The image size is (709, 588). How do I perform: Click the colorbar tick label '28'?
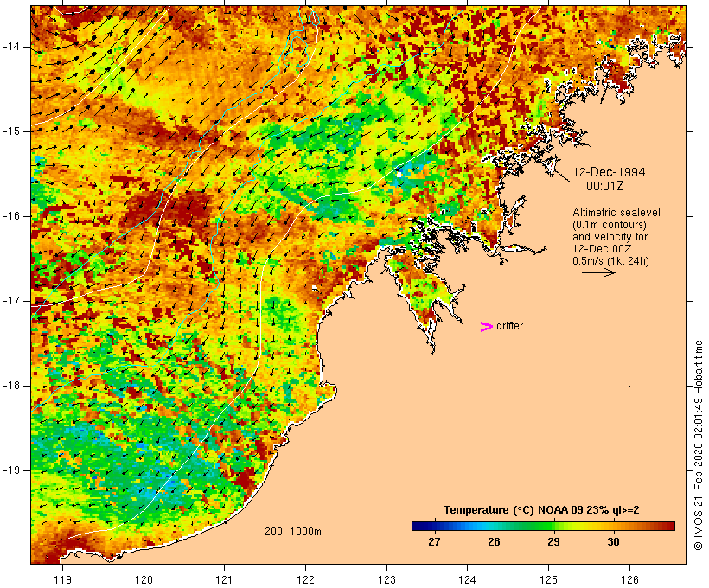(x=494, y=542)
